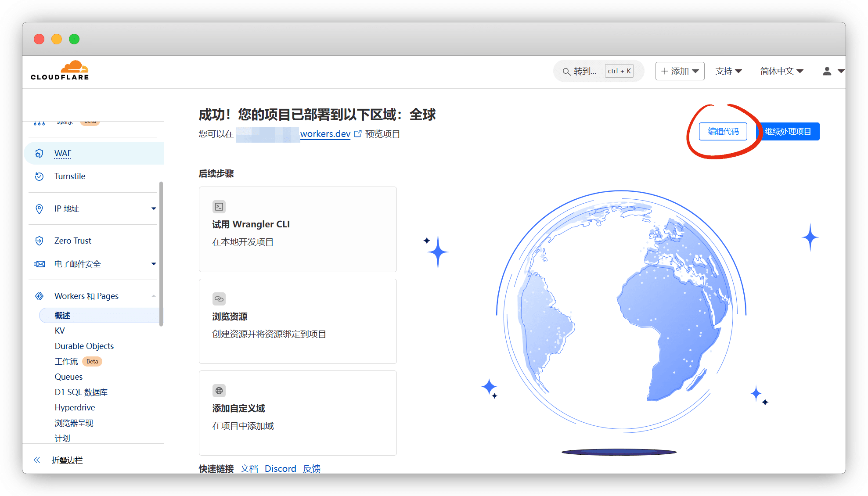Screen dimensions: 868x496
Task: Click the 继续处理项目 button
Action: point(788,132)
